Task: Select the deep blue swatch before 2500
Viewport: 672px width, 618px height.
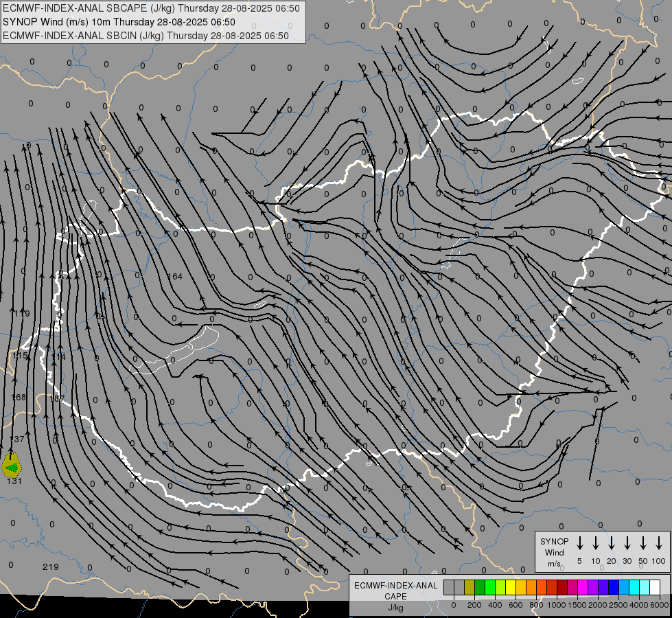Action: click(x=613, y=587)
